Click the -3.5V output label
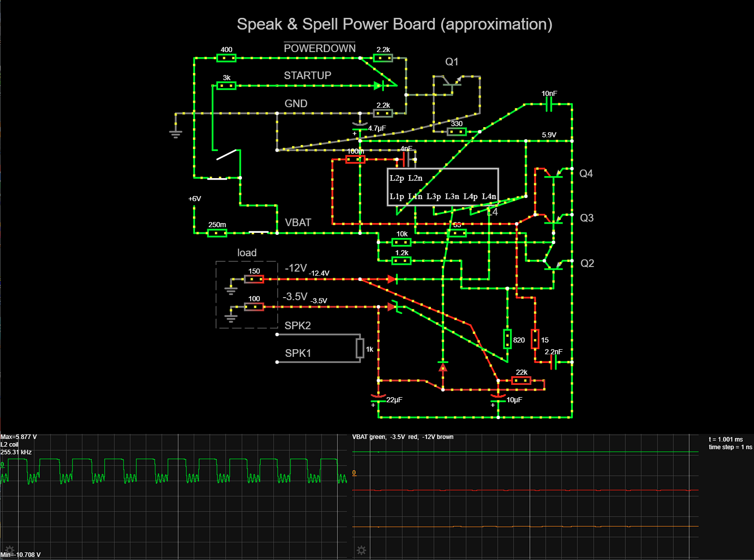 pyautogui.click(x=295, y=297)
